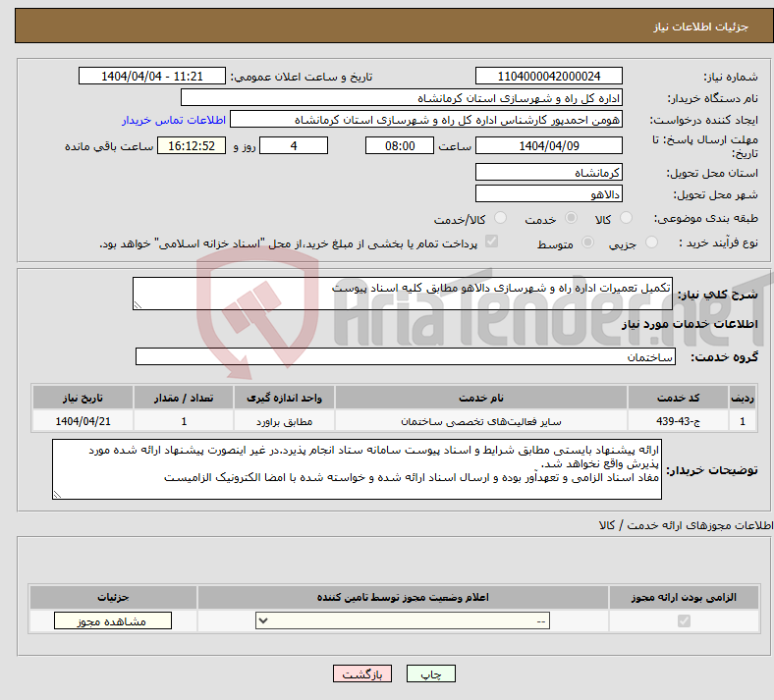Click need date cell 1404/04/21
Screen dimensions: 774x700
tap(83, 421)
